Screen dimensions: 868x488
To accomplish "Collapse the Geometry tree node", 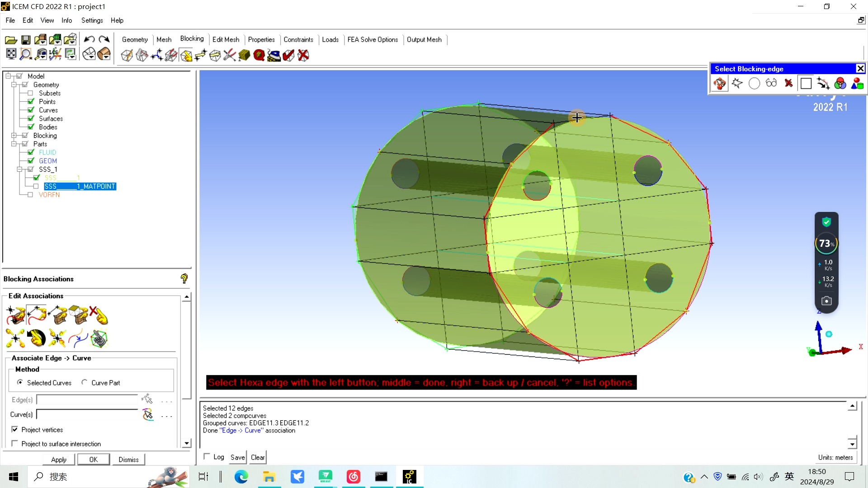I will (14, 84).
